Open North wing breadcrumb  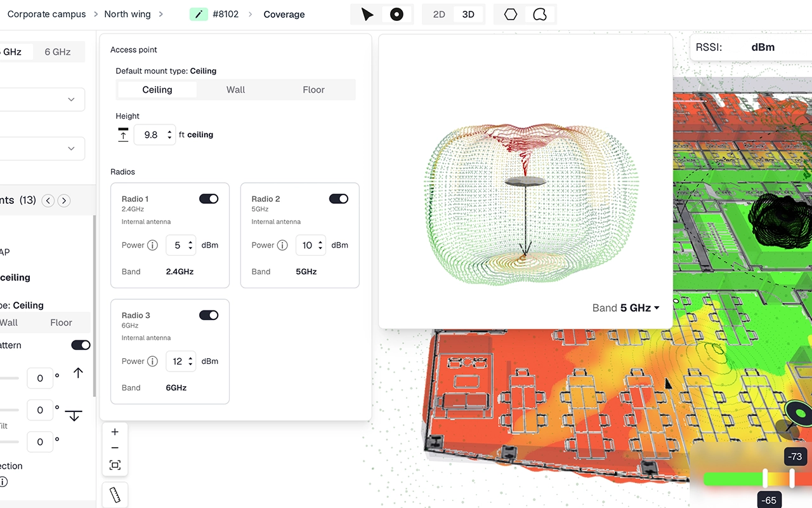128,14
